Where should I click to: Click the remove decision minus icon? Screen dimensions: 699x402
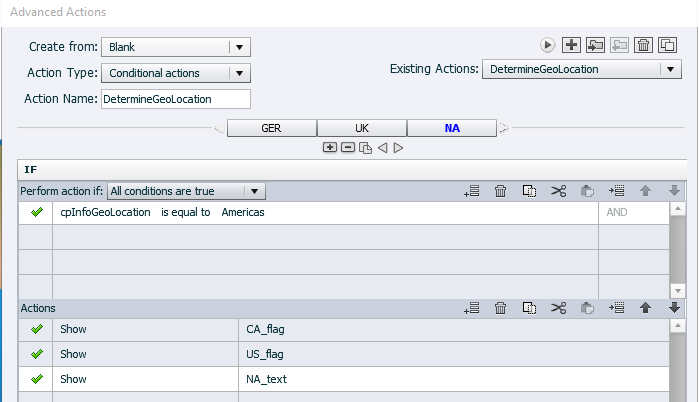pyautogui.click(x=347, y=147)
